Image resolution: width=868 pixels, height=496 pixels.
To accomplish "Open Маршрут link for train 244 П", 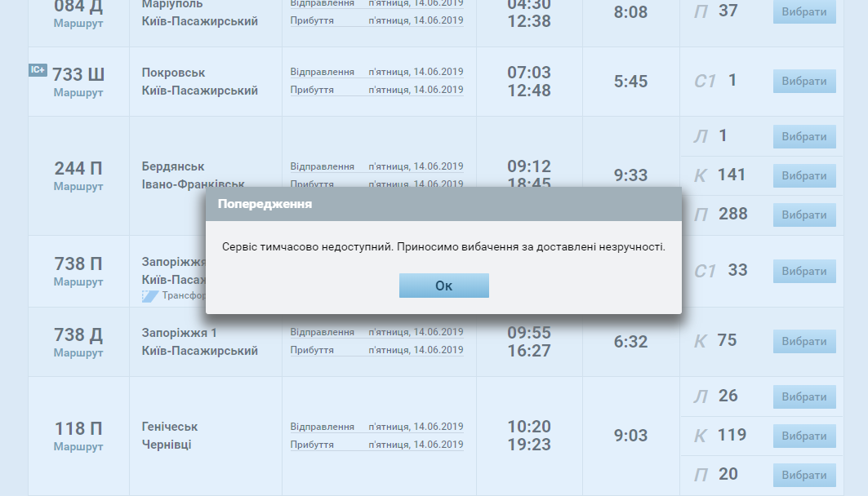I will pos(78,187).
